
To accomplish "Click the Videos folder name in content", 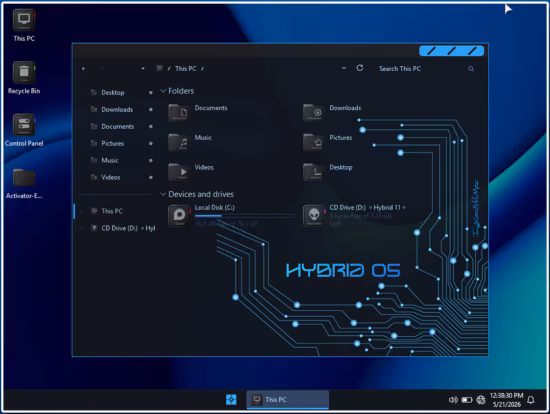I will [x=204, y=167].
